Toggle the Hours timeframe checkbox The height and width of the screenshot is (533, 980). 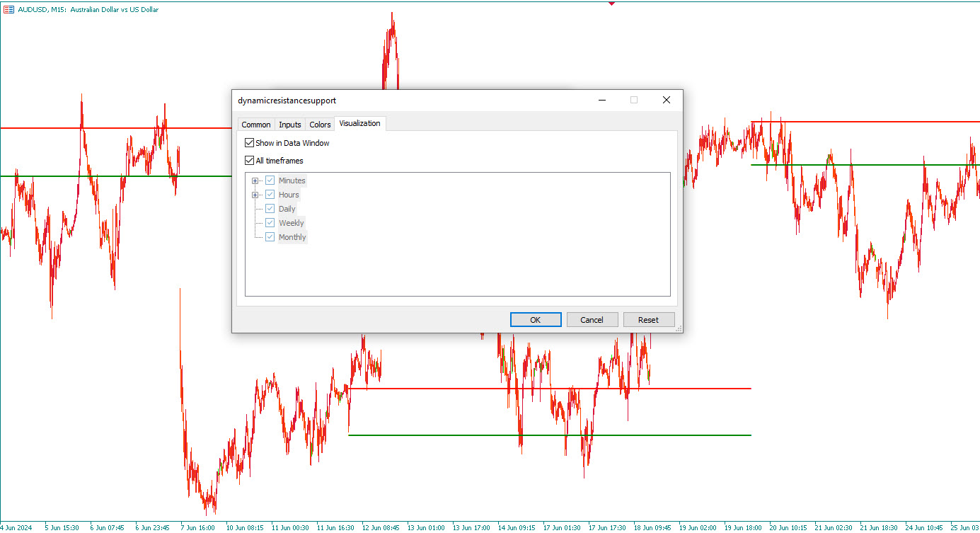coord(270,195)
